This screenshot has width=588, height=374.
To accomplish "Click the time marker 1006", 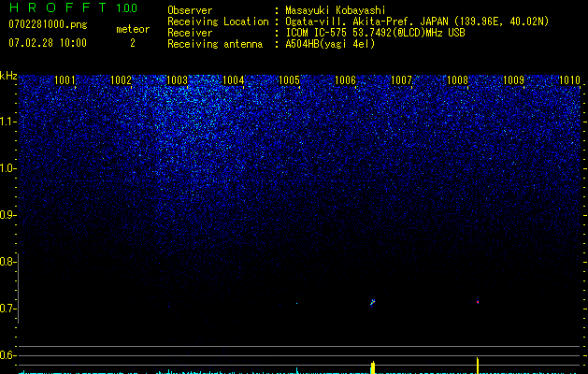I will point(345,79).
